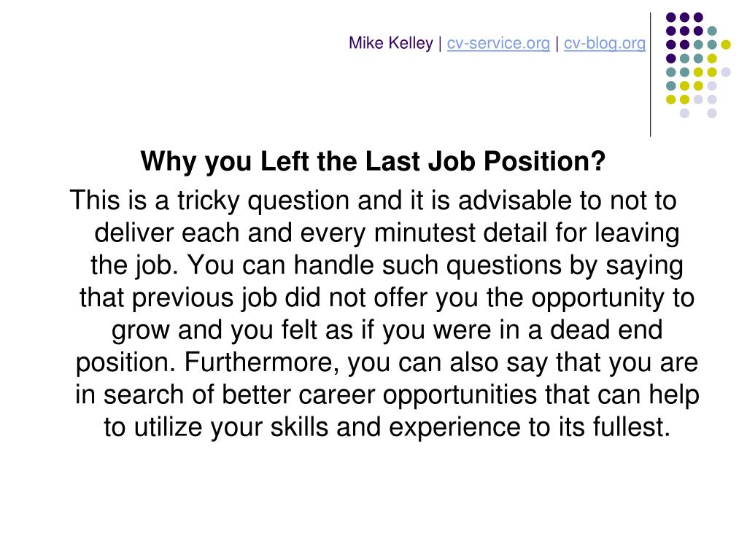Click the yellow dot ending the third dot row
The width and height of the screenshot is (747, 560).
pos(726,44)
